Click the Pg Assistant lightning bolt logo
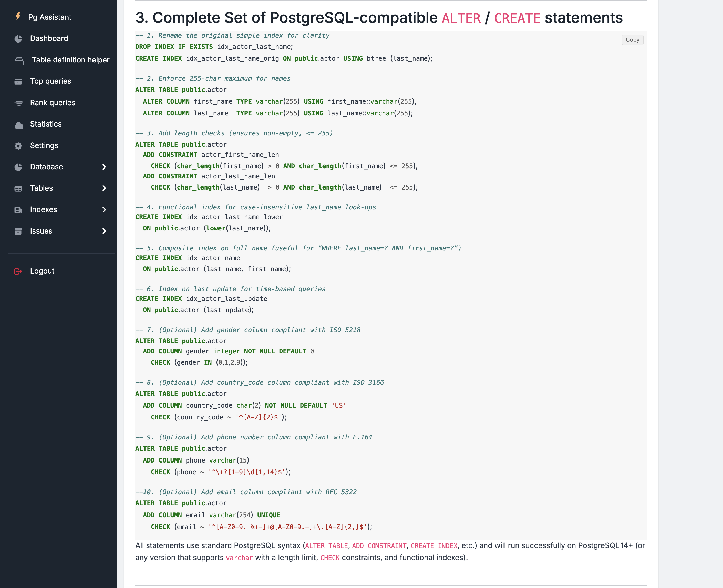Screen dimensions: 723x588 18,16
